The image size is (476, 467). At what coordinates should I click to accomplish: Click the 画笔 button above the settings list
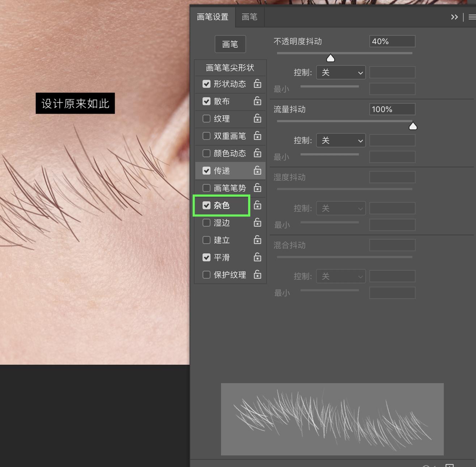pos(230,44)
